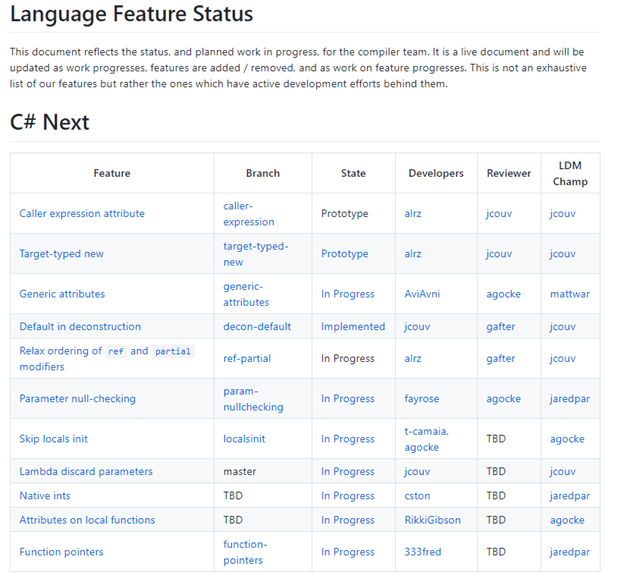The image size is (624, 585).
Task: Open developer t-camaia's profile link
Action: tap(425, 431)
